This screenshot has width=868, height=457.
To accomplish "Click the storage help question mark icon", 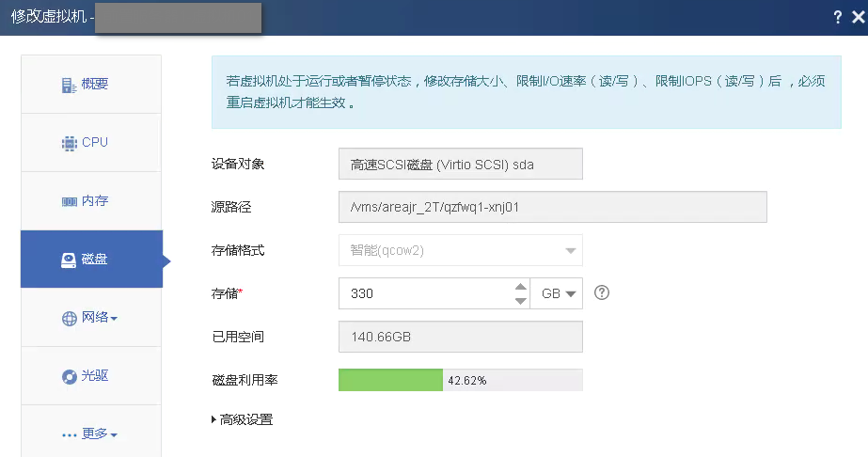I will (x=603, y=292).
